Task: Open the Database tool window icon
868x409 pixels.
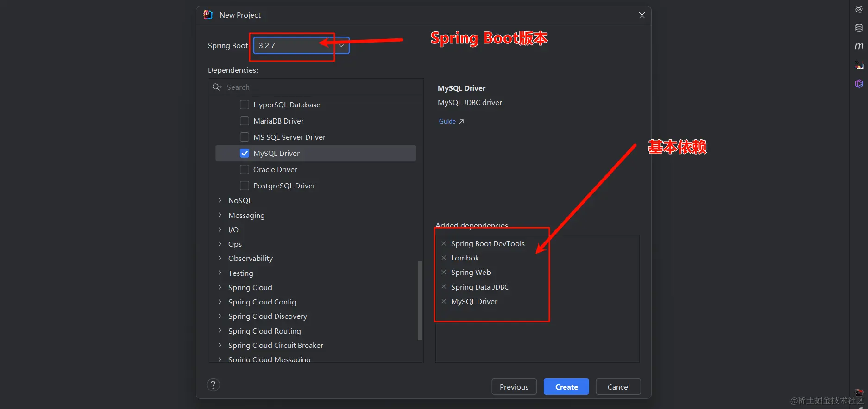Action: point(859,28)
